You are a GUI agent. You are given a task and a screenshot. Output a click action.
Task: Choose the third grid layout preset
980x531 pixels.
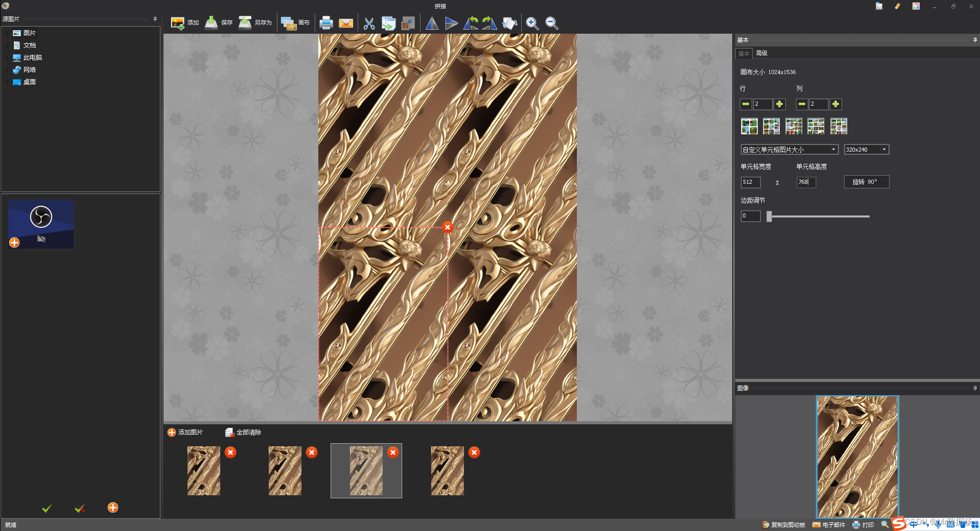coord(794,126)
